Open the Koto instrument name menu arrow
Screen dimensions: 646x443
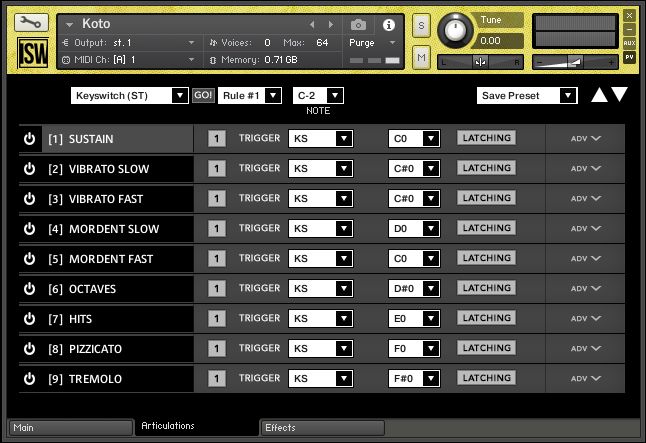69,25
